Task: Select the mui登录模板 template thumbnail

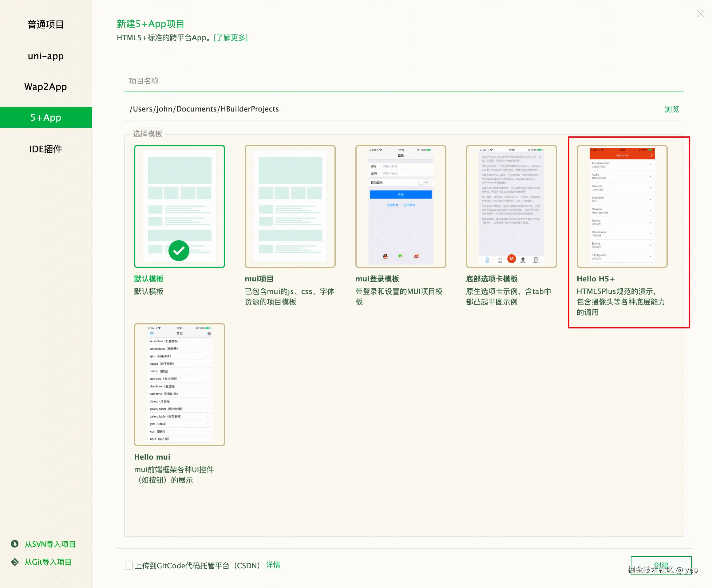Action: click(x=401, y=206)
